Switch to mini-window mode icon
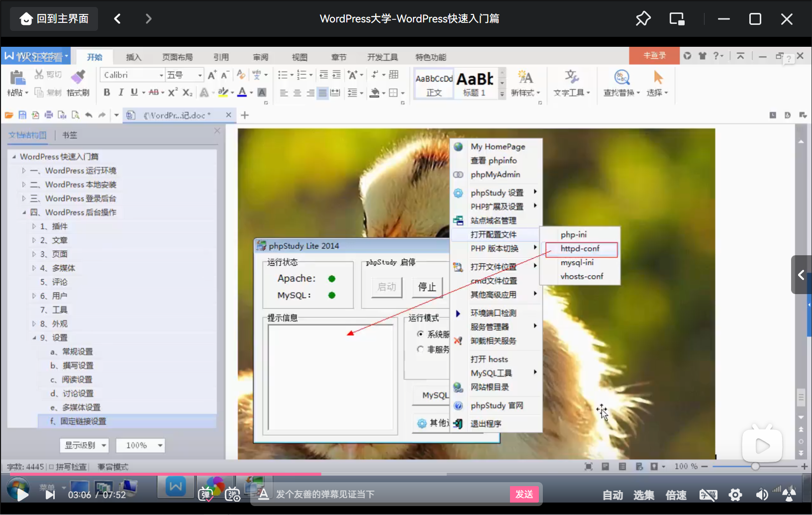Screen dimensions: 812x515 pyautogui.click(x=677, y=19)
